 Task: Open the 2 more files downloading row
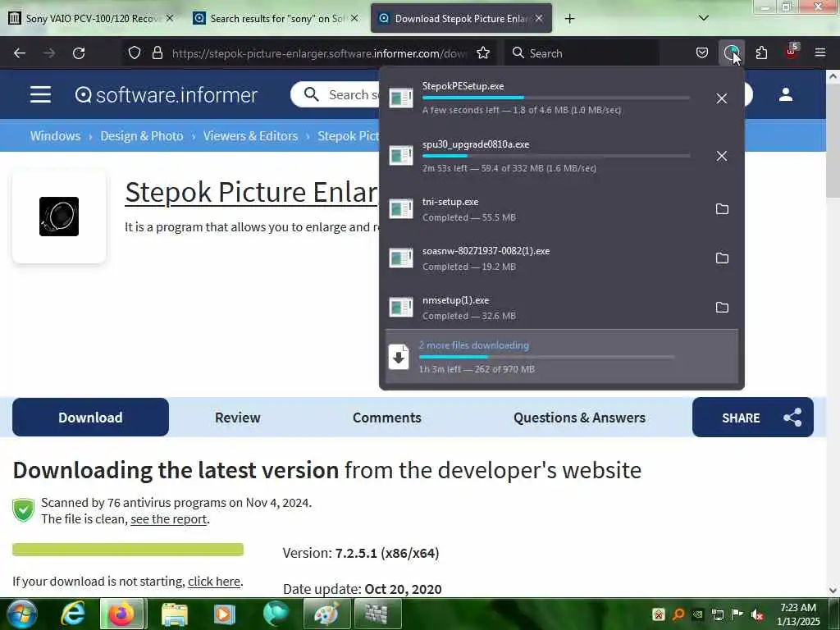coord(561,356)
